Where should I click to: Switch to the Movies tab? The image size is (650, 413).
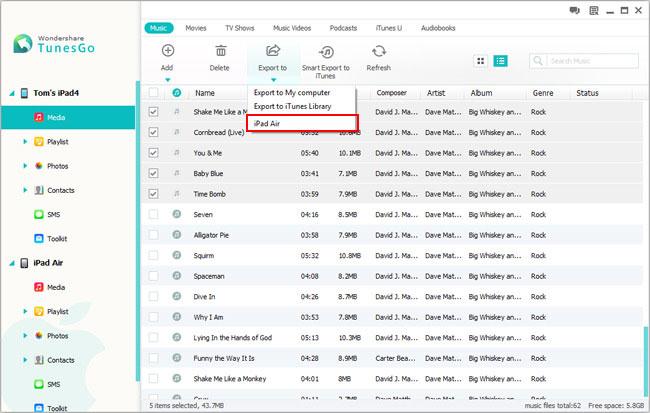[x=196, y=28]
